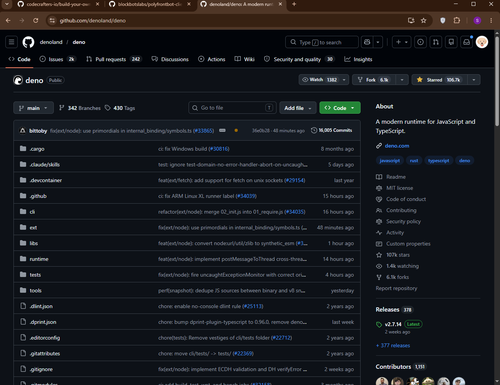Image resolution: width=500 pixels, height=385 pixels.
Task: Open the v2.7.14 latest release
Action: [x=393, y=324]
